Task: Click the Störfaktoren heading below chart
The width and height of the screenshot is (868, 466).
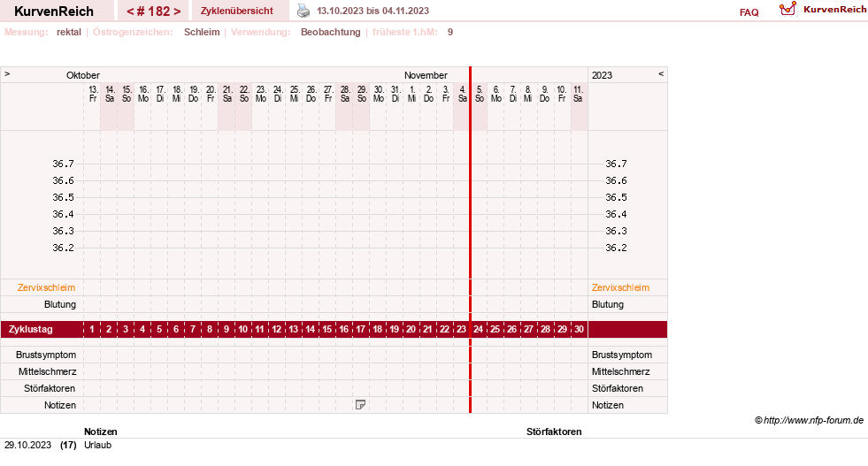Action: [554, 432]
